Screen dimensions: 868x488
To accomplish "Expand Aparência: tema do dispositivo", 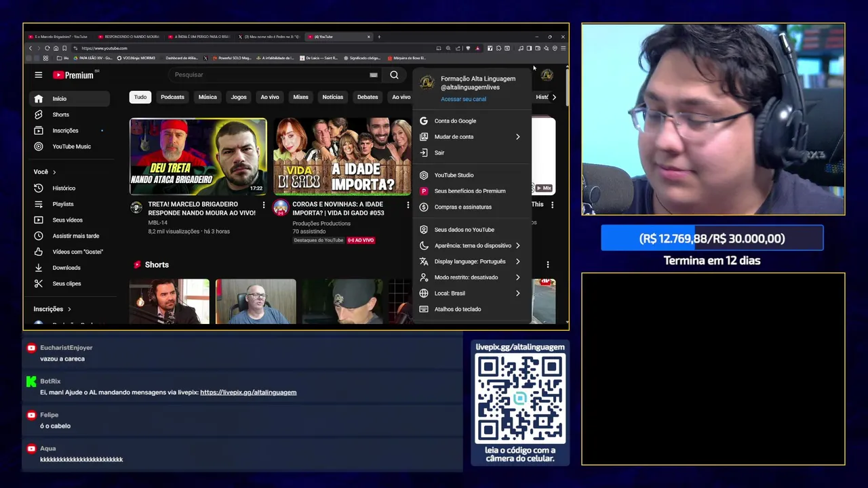I will click(471, 245).
